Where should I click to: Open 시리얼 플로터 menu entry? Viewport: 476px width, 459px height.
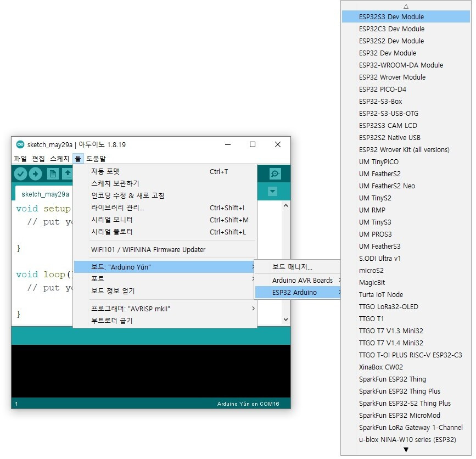164,232
